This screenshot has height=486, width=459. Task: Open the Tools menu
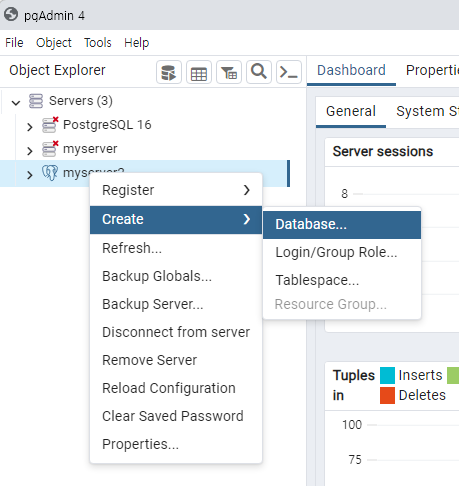98,43
